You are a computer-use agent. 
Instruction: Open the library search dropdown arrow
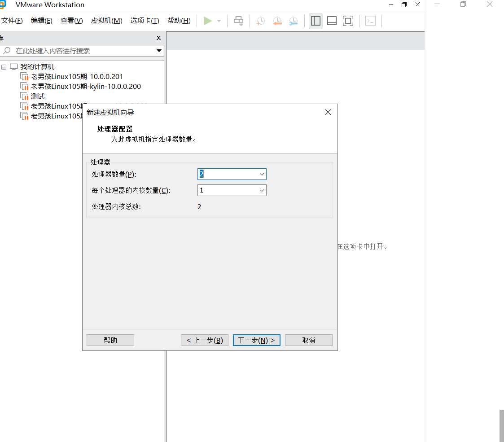pyautogui.click(x=159, y=51)
